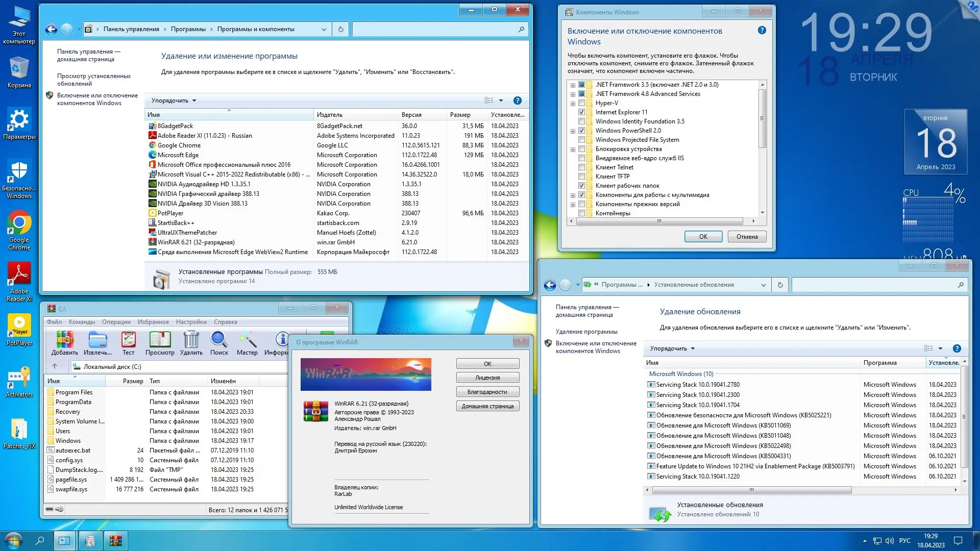The height and width of the screenshot is (551, 980).
Task: Open the Команды menu in WinRAR
Action: (83, 321)
